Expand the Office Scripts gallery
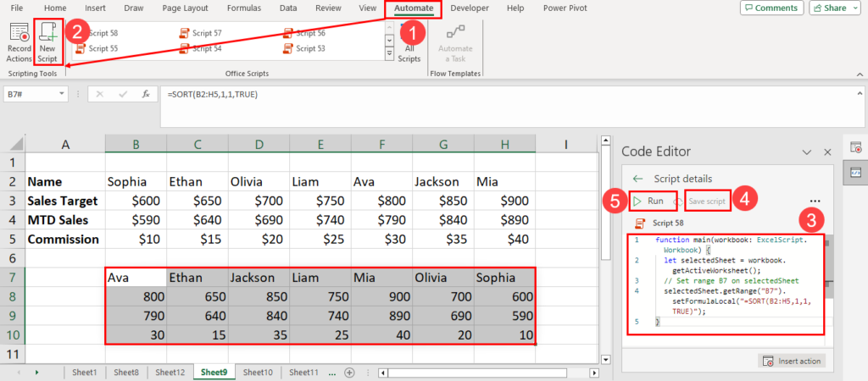Screen dimensions: 868x381 [390, 53]
